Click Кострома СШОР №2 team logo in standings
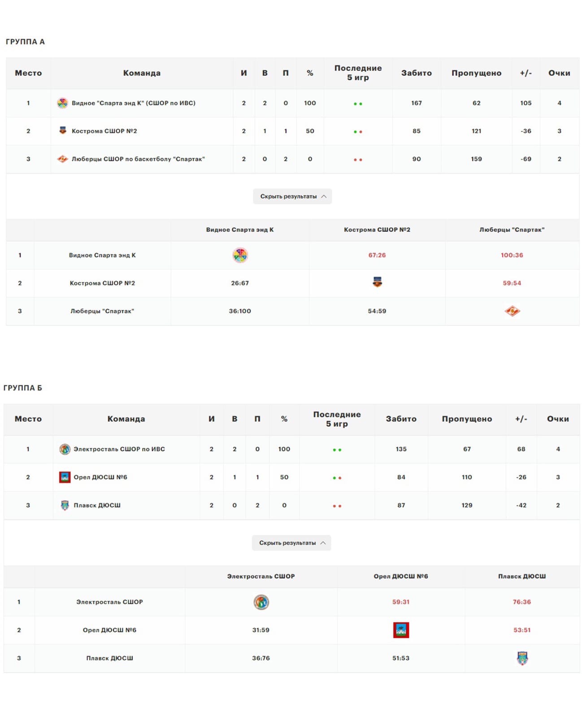 click(x=63, y=130)
